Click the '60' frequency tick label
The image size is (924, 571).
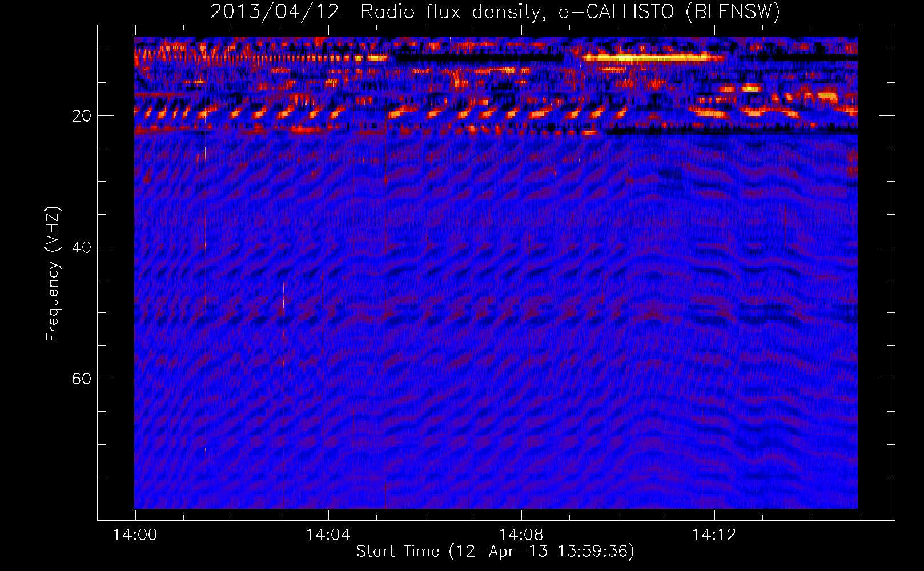pos(82,379)
